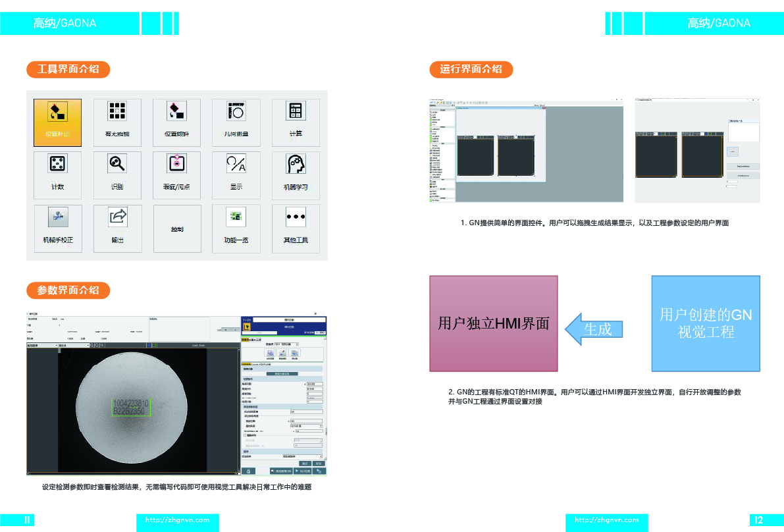This screenshot has height=532, width=784.
Task: Click last of three icon buttons in parameter panel
Action: (294, 353)
